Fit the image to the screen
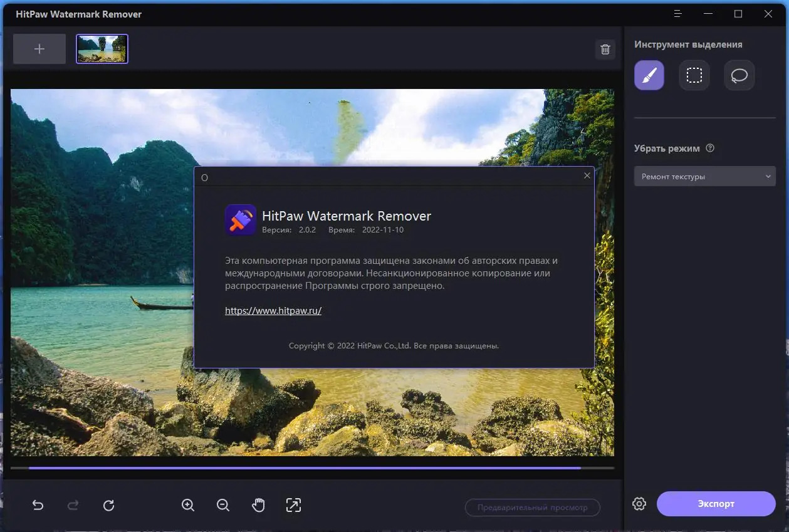 click(293, 504)
